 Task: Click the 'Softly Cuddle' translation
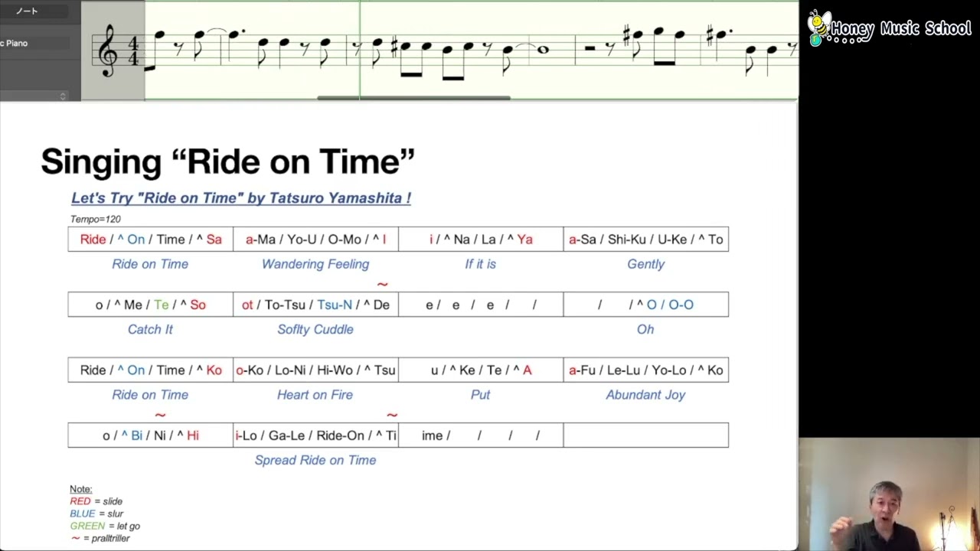(x=315, y=329)
